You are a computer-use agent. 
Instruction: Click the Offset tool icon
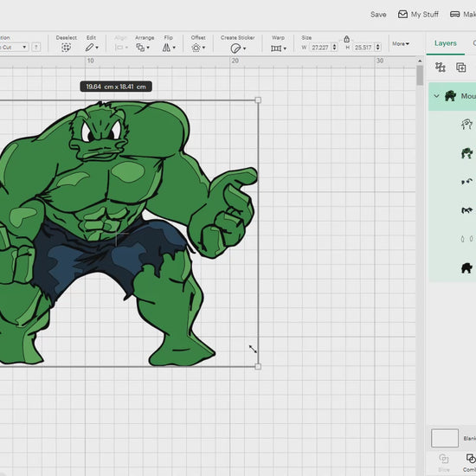click(x=196, y=48)
